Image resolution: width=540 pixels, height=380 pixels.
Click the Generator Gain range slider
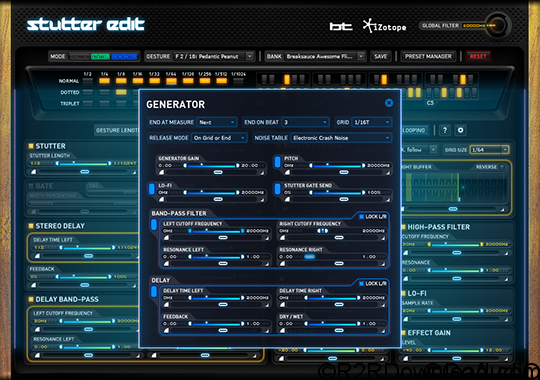[211, 166]
